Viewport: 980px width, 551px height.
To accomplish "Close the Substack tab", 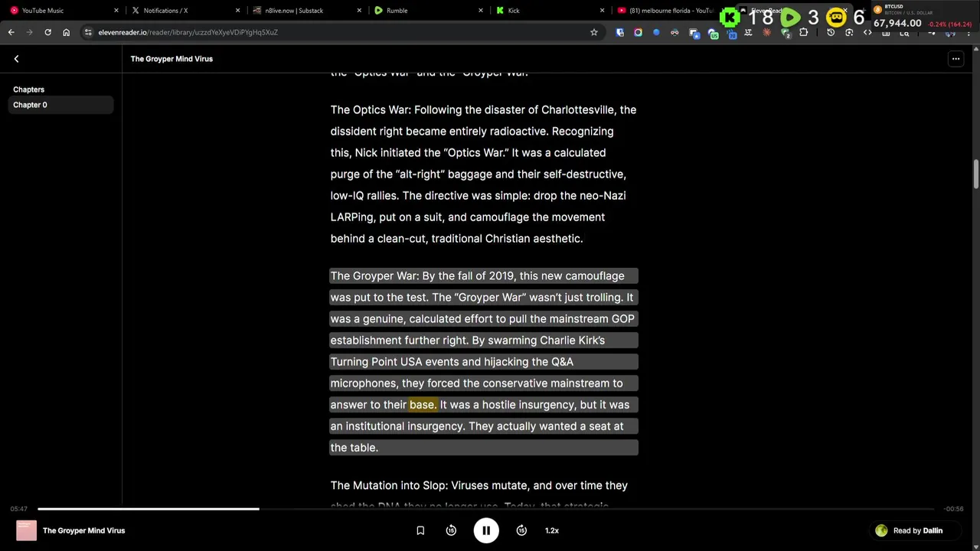I will point(359,11).
